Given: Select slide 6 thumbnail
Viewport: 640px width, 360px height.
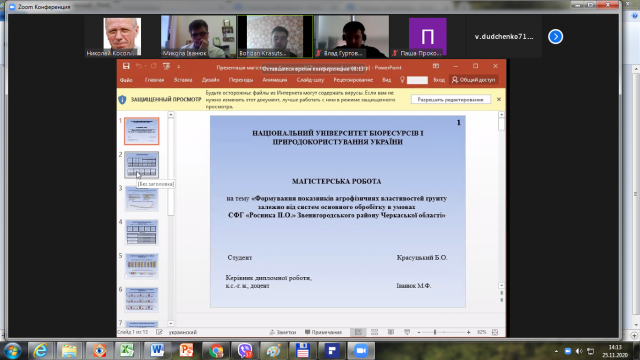Looking at the screenshot, I should pyautogui.click(x=142, y=300).
